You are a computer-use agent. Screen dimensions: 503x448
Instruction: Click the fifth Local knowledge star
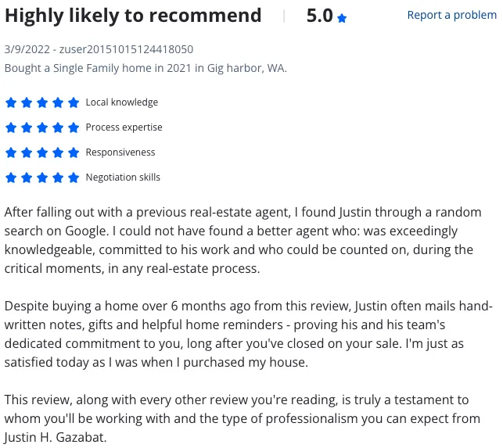click(x=74, y=102)
